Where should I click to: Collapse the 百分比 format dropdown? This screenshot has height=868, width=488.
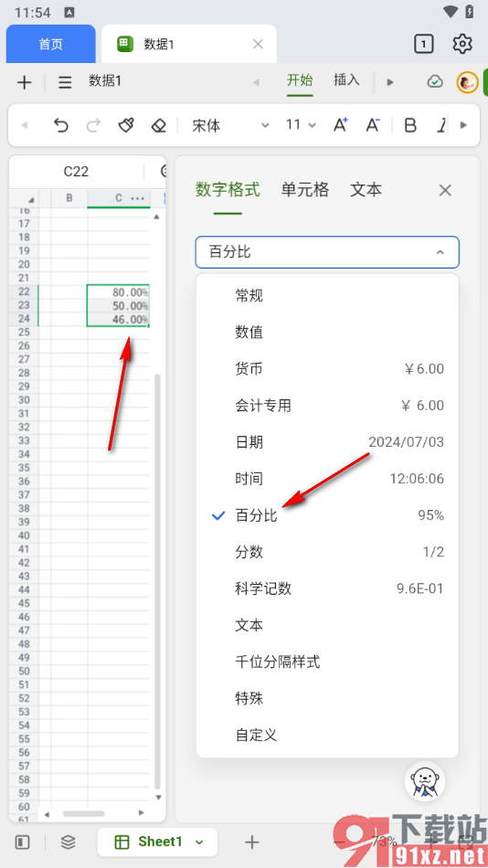tap(327, 252)
